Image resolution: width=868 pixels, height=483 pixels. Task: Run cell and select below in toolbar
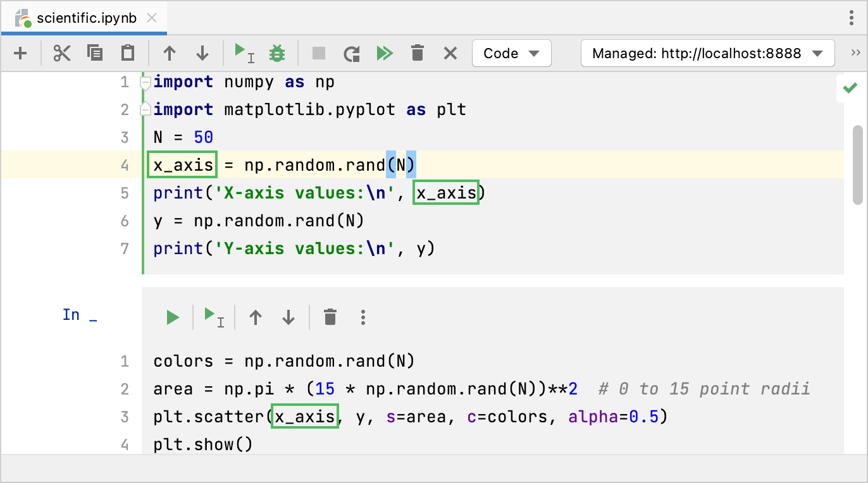[244, 53]
